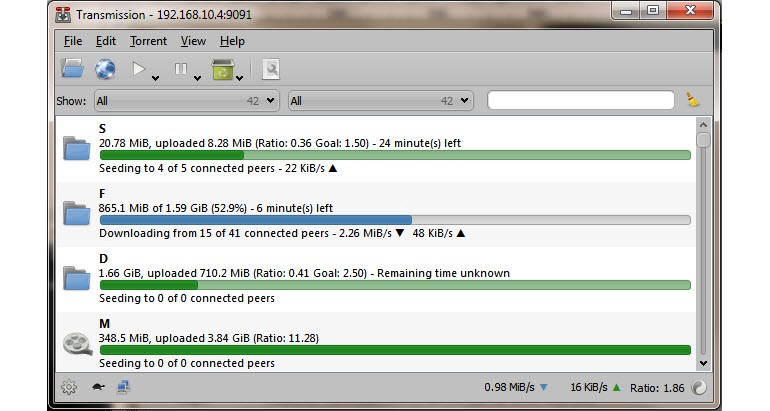The width and height of the screenshot is (770, 411).
Task: Open the Torrent menu
Action: click(x=148, y=41)
